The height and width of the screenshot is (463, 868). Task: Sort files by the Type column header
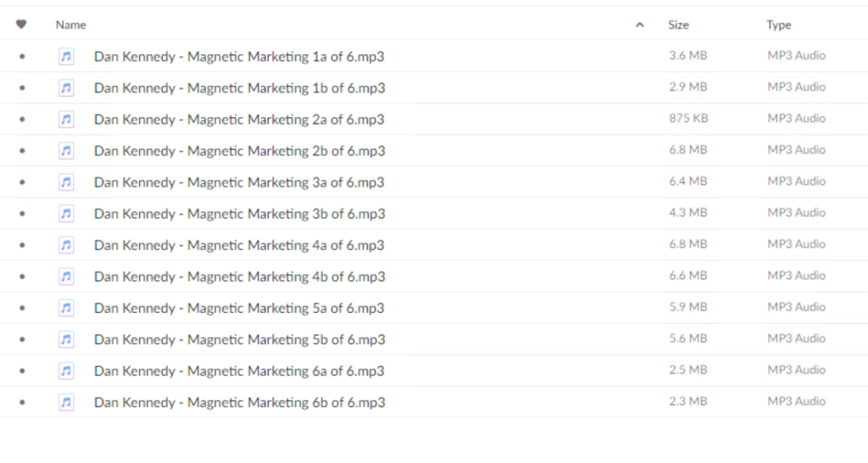779,25
